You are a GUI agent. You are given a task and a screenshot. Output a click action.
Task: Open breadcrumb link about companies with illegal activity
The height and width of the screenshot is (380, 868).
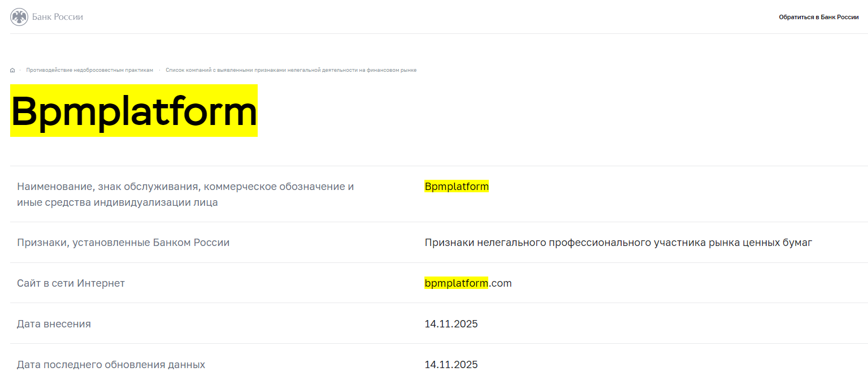(291, 70)
